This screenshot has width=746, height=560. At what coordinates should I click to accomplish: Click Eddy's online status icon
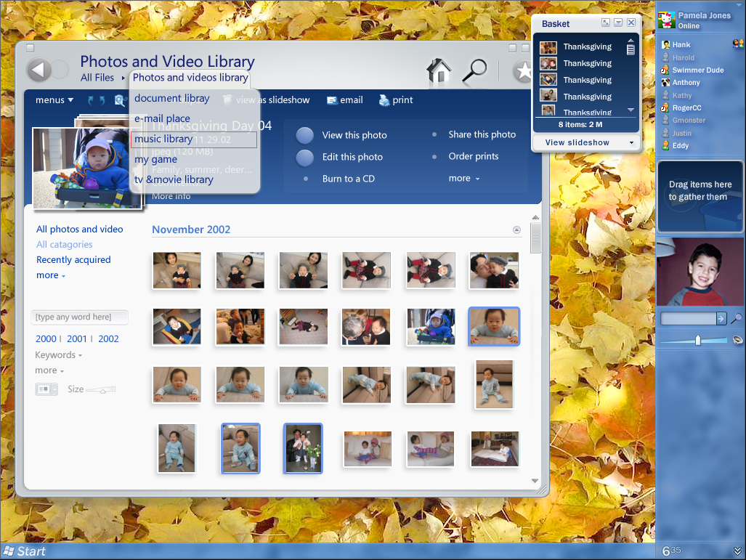pos(665,145)
